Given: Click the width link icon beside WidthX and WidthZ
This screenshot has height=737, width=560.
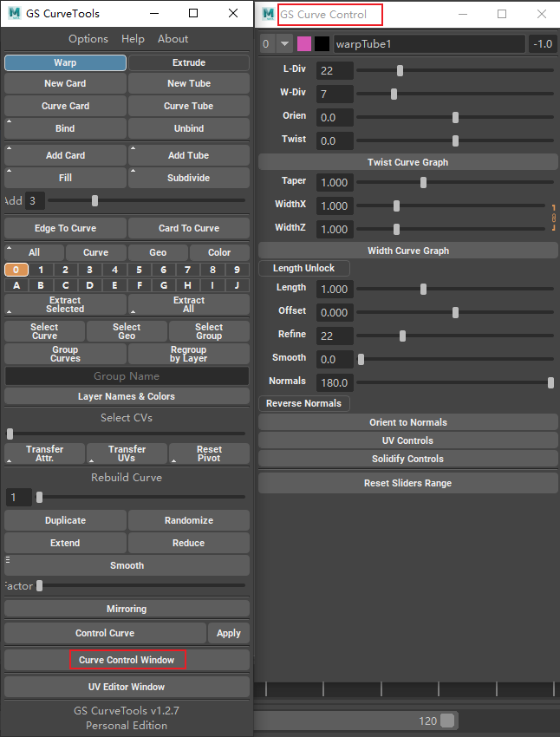Looking at the screenshot, I should point(554,218).
